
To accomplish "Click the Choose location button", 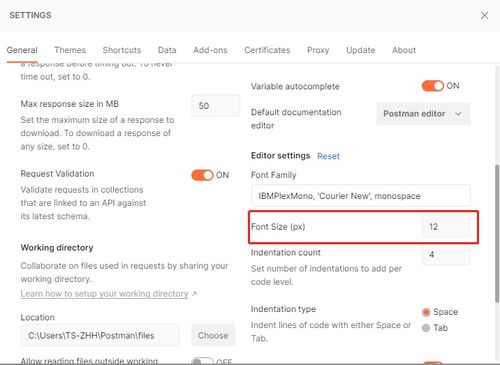I will click(x=213, y=335).
